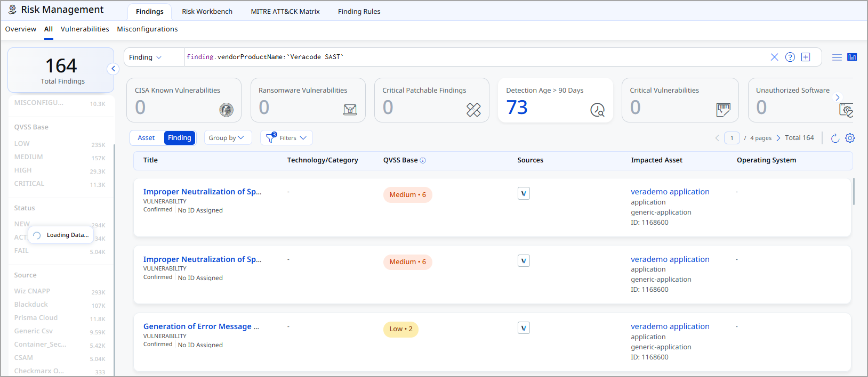Expand the Group by dropdown
The height and width of the screenshot is (377, 868).
click(x=227, y=138)
